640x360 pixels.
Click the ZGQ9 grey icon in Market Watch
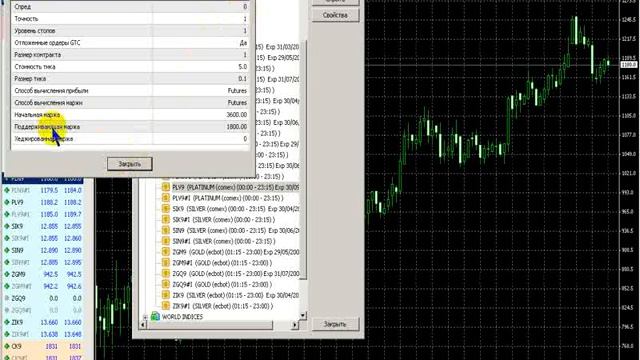tap(7, 298)
